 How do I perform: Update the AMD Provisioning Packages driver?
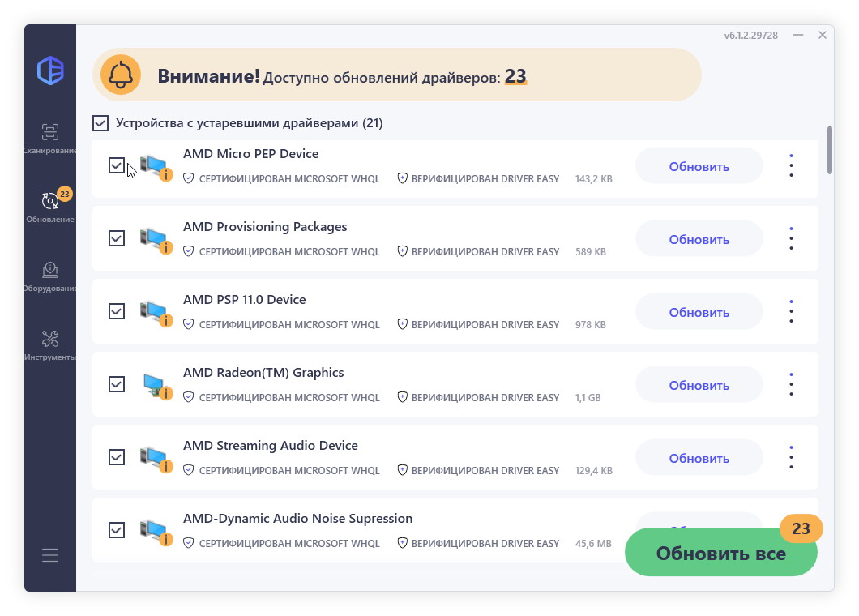pyautogui.click(x=699, y=239)
